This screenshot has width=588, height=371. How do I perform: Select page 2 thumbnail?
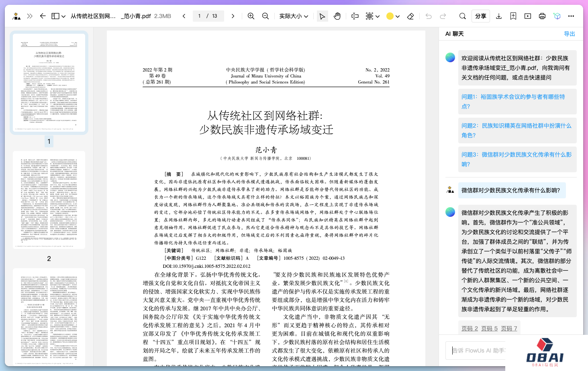pos(49,200)
